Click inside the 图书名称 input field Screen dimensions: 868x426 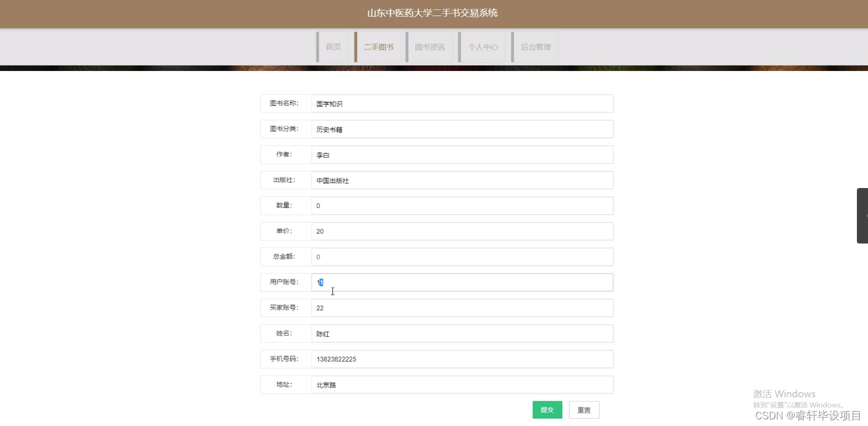click(462, 103)
